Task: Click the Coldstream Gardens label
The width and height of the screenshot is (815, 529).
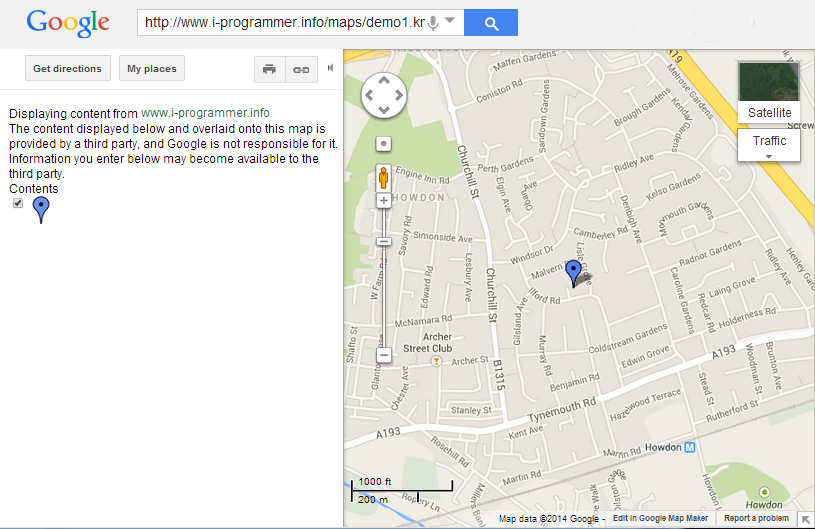Action: point(628,338)
